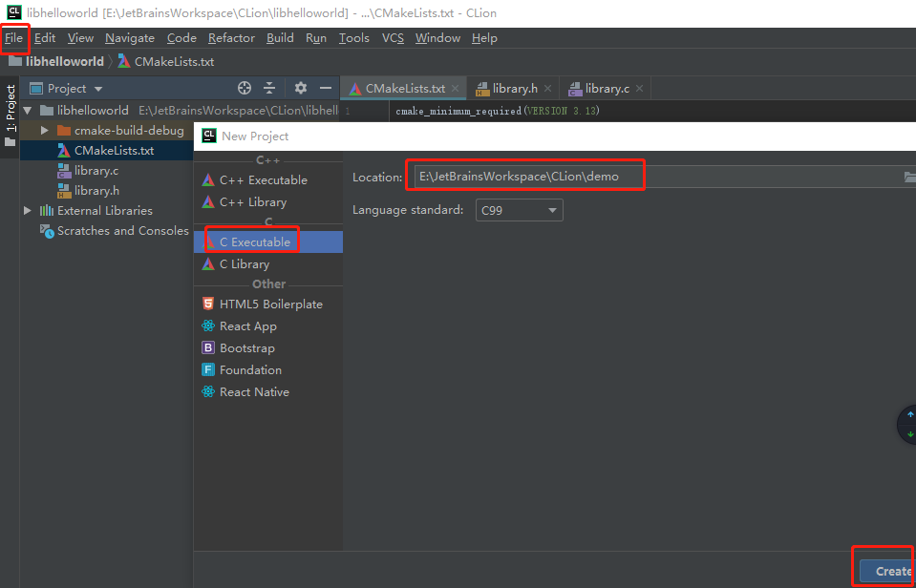
Task: Choose C Executable project type
Action: 268,241
